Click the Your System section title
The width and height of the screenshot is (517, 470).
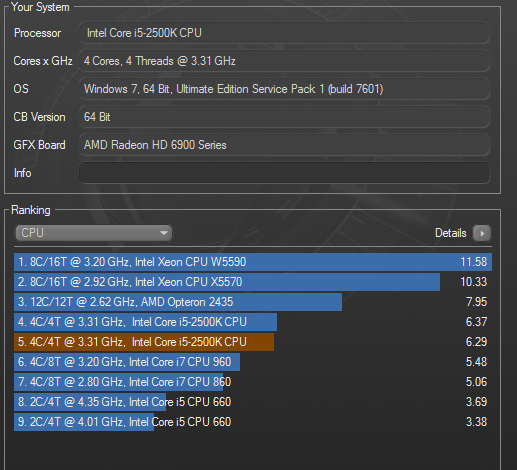pos(40,7)
